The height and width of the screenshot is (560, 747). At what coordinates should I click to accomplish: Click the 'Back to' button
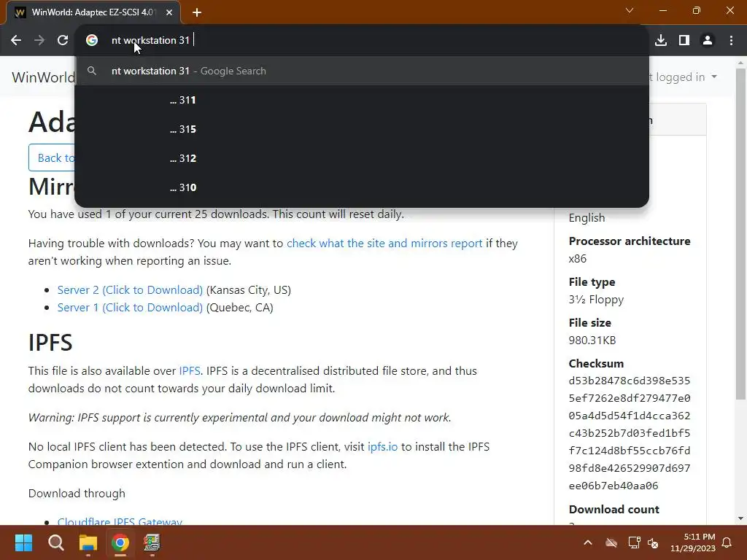coord(53,157)
